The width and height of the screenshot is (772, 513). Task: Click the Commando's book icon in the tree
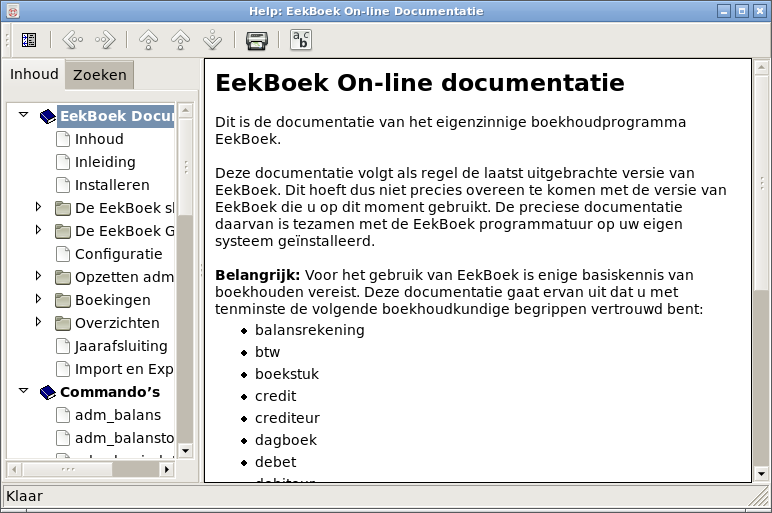tap(48, 392)
